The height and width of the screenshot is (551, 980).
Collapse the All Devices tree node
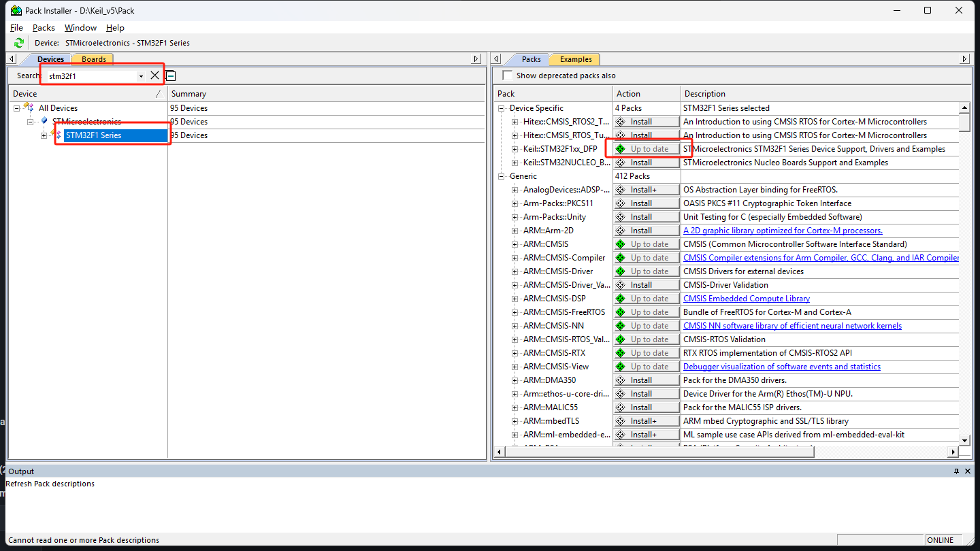pyautogui.click(x=16, y=108)
